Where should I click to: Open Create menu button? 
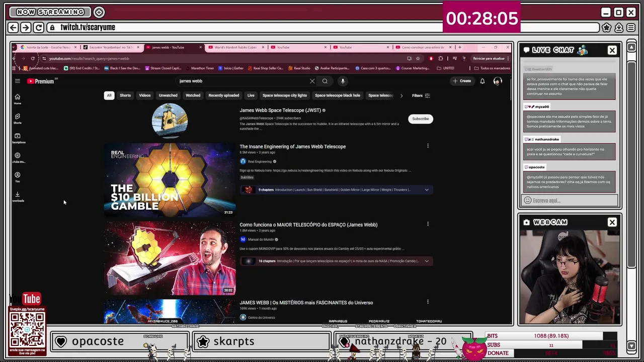click(462, 81)
